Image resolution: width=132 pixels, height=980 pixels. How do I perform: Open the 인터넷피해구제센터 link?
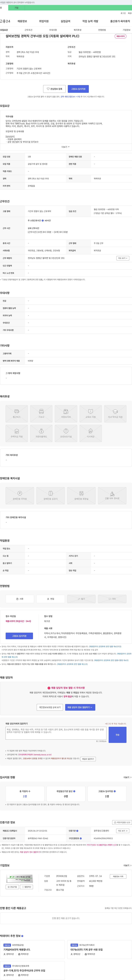(x=35, y=755)
